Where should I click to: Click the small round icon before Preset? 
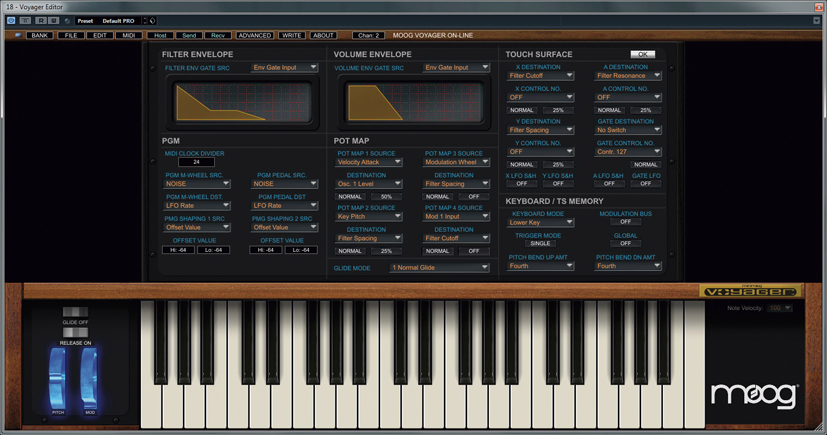[x=67, y=21]
